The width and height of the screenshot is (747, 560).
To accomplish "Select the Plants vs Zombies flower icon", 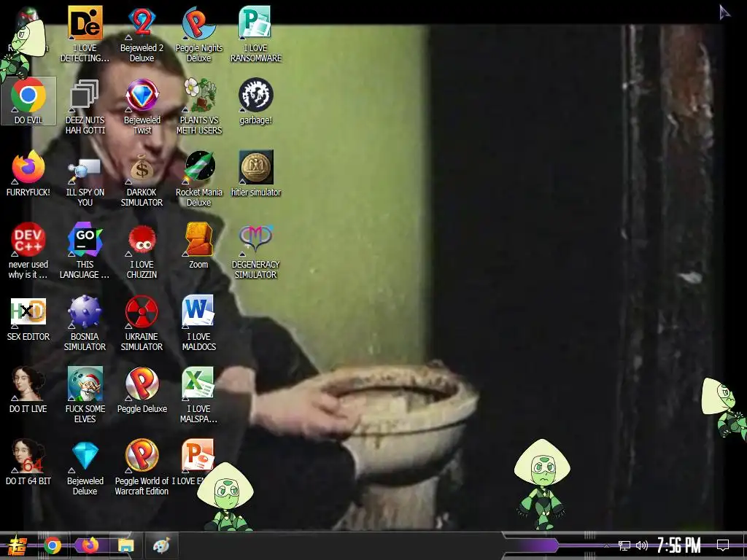I will 198,96.
